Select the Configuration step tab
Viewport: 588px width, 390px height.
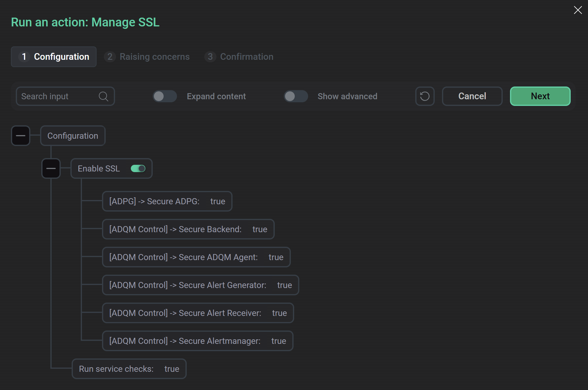click(53, 57)
